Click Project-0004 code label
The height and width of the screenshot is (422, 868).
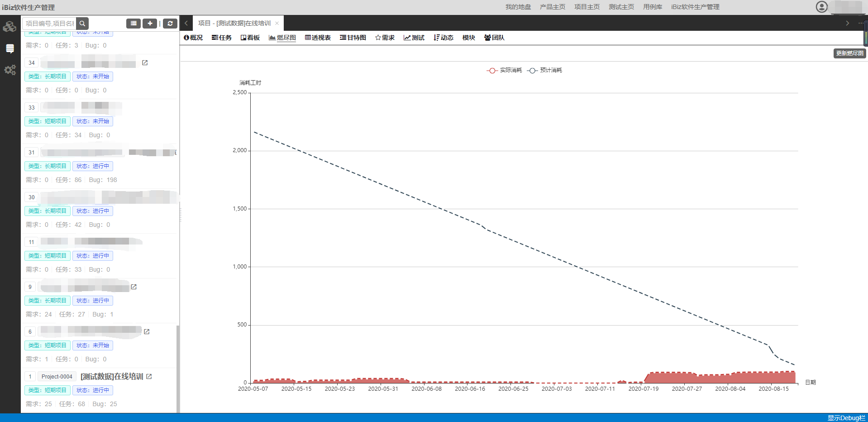[57, 376]
